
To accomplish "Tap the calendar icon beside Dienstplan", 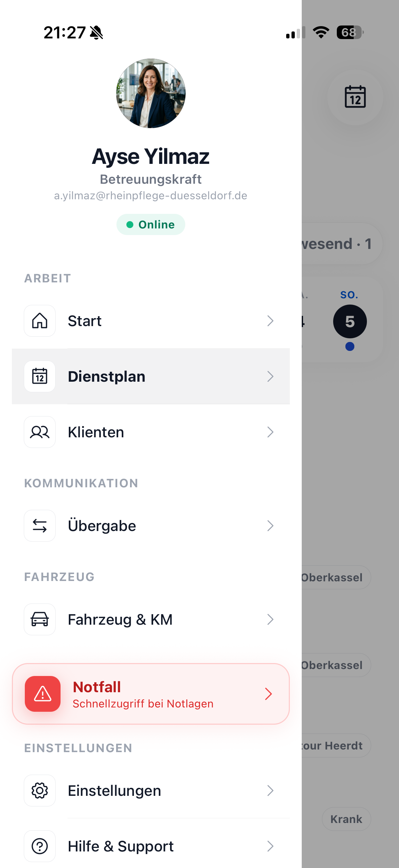I will (40, 376).
